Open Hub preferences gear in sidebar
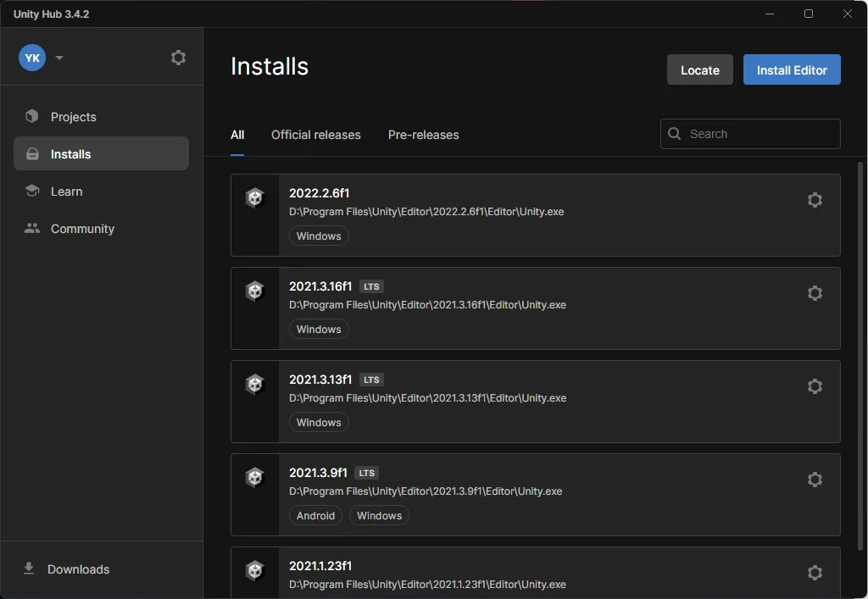 point(178,58)
